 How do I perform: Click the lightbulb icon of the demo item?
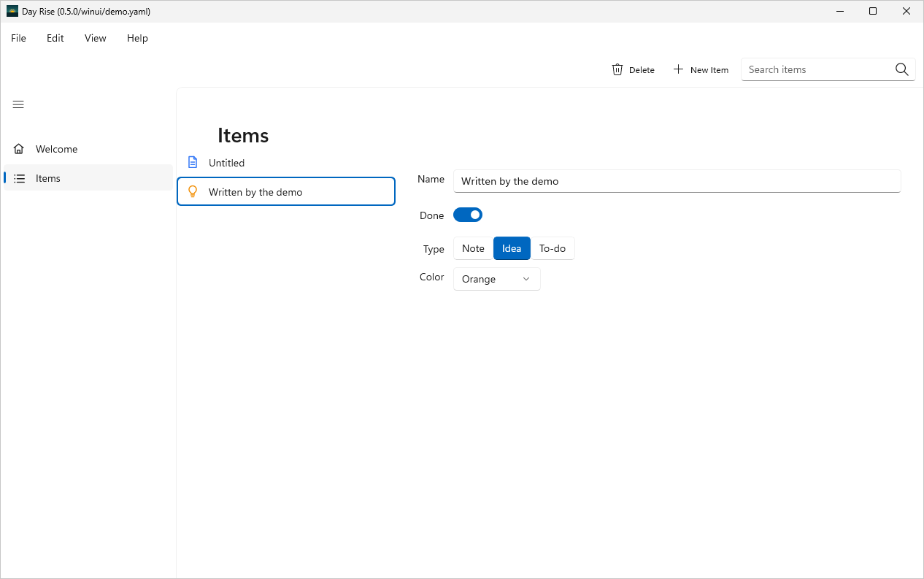click(x=193, y=192)
